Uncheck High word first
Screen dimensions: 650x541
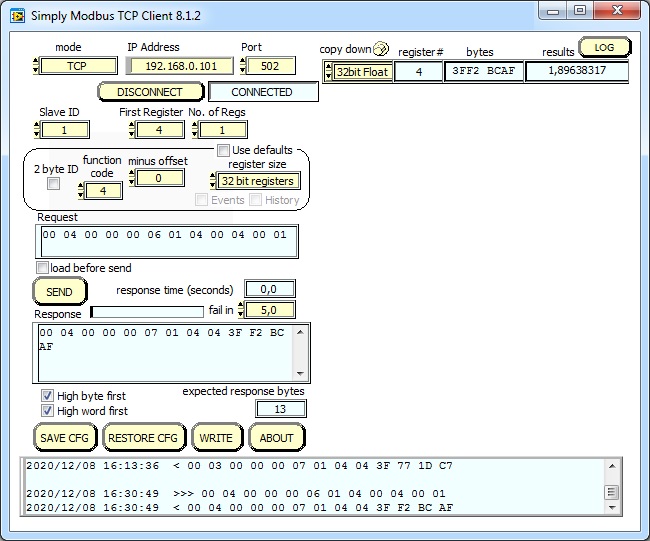point(47,410)
